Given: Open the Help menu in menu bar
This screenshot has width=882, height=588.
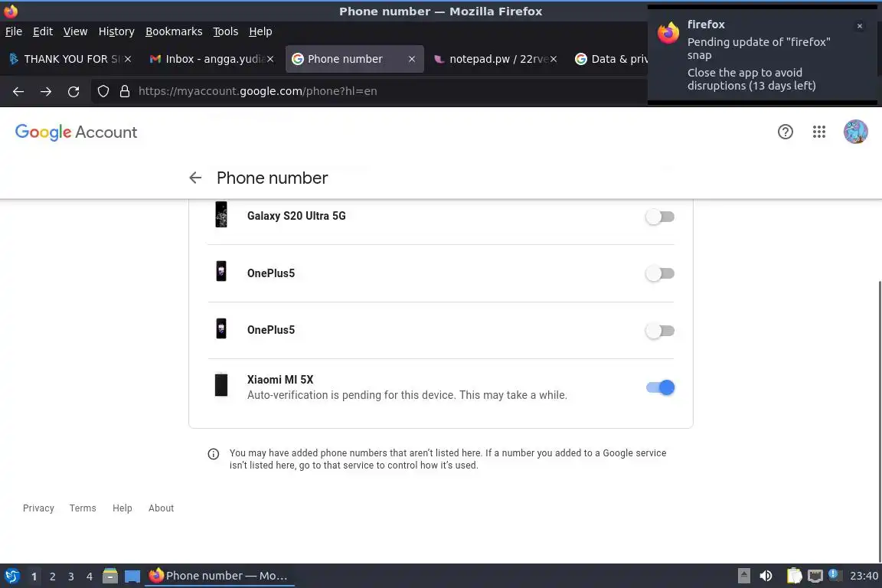Looking at the screenshot, I should pyautogui.click(x=260, y=31).
